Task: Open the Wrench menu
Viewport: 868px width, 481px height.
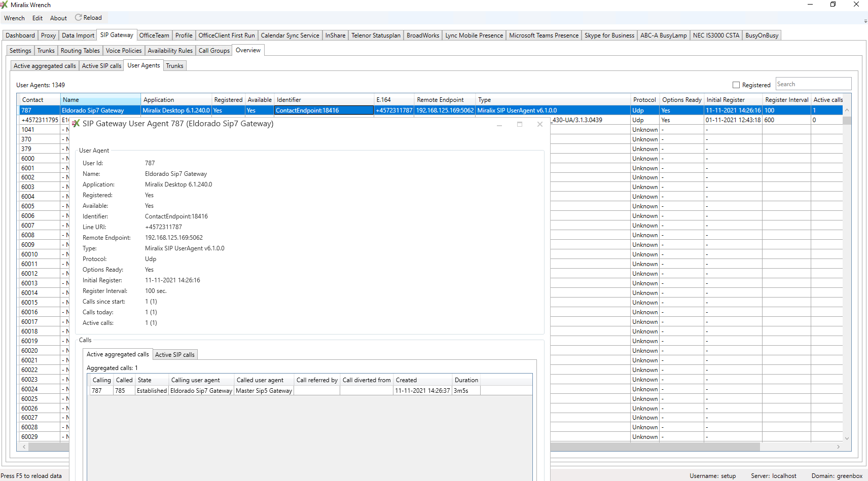Action: [14, 18]
